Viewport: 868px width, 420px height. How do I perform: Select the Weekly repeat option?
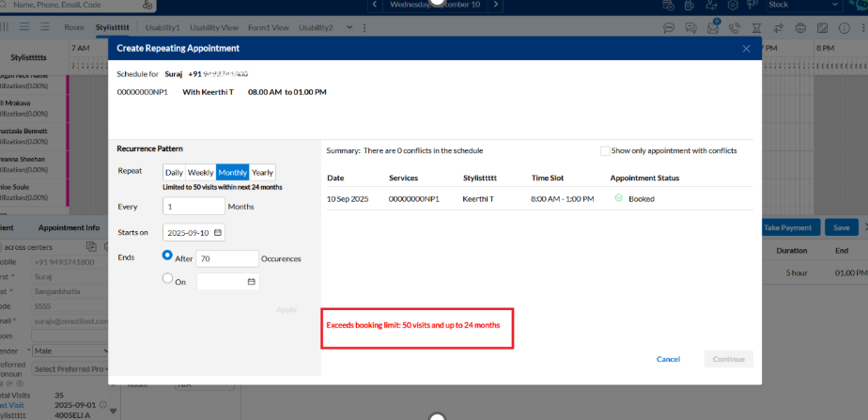click(201, 172)
